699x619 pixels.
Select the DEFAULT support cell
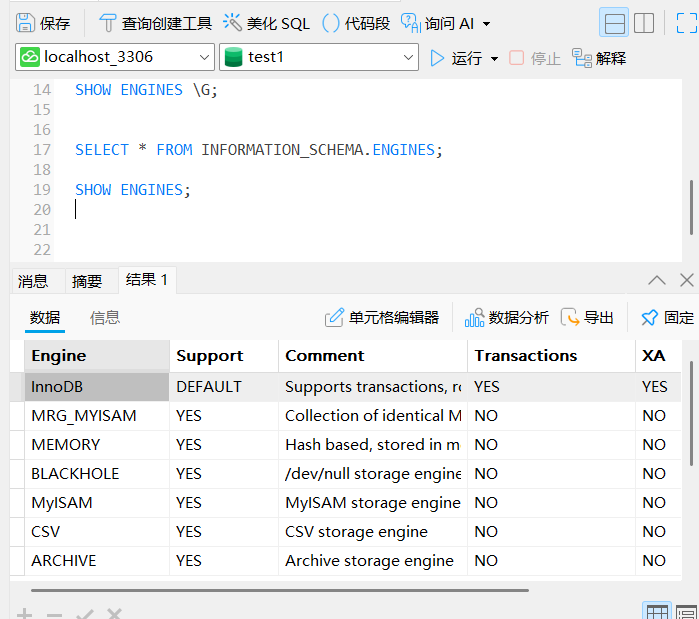(224, 386)
